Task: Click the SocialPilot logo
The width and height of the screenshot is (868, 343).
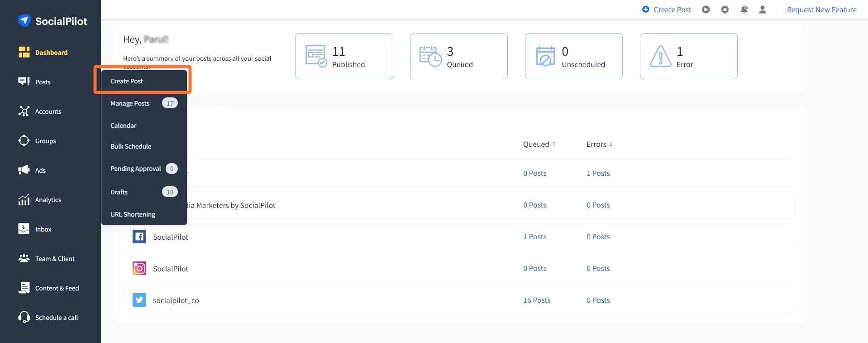Action: pos(52,21)
